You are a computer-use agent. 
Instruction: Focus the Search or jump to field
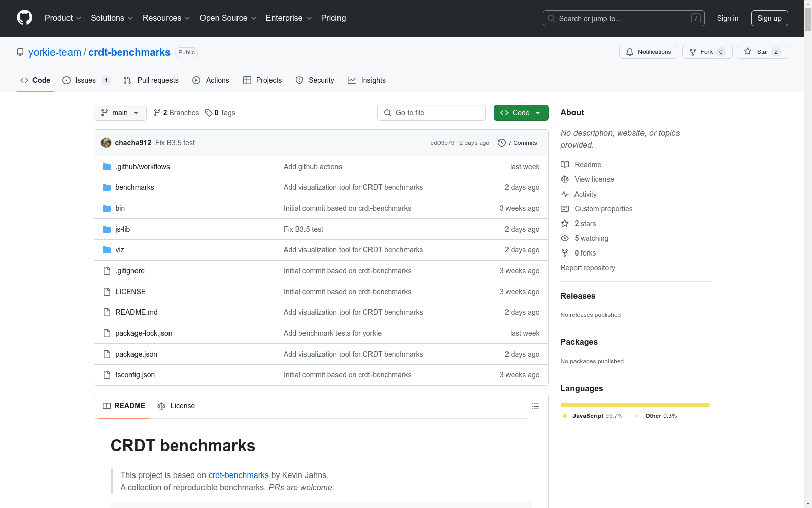(624, 18)
